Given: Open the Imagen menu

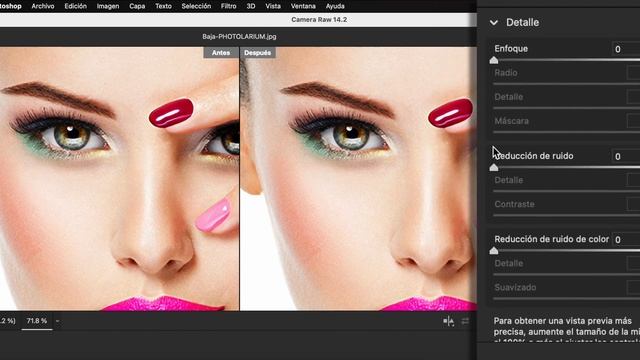Looking at the screenshot, I should coord(108,6).
